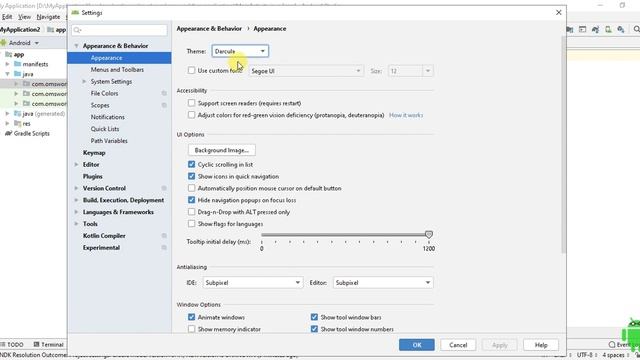Open the SDK Manager toolbar icon
Screen dimensions: 640x360
621,29
